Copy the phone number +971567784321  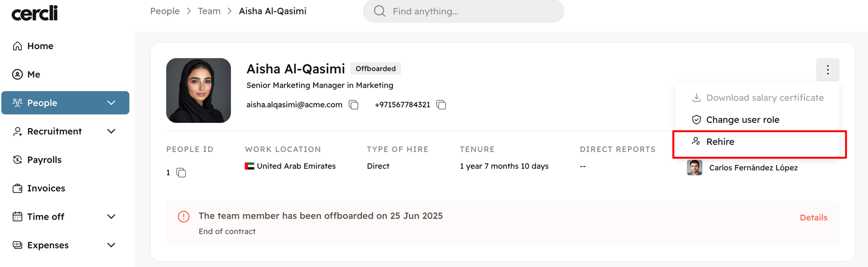pos(441,105)
